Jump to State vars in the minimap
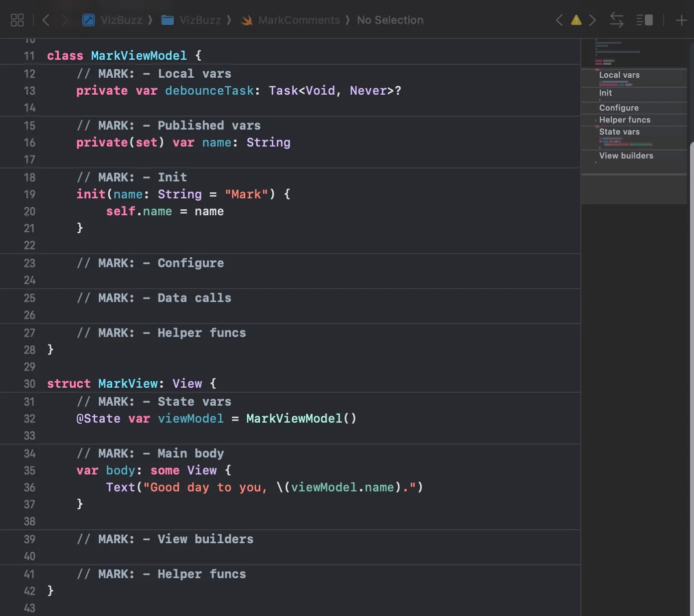The height and width of the screenshot is (616, 694). pyautogui.click(x=619, y=132)
